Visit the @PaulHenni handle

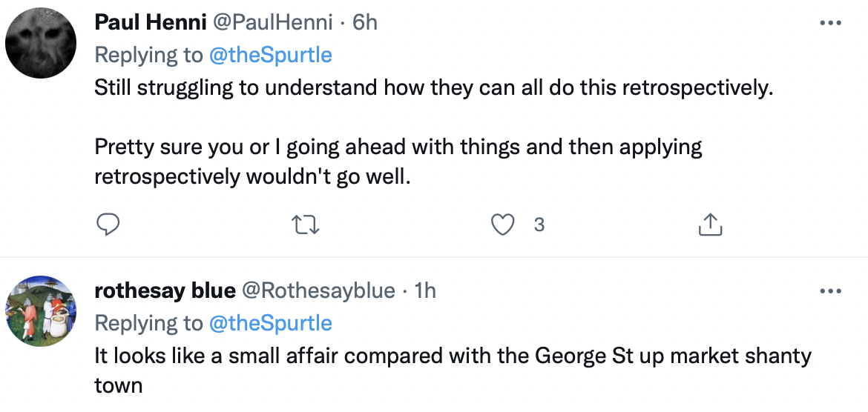(x=272, y=23)
